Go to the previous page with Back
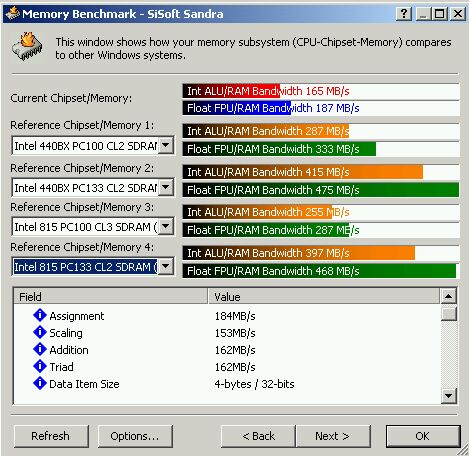Image resolution: width=469 pixels, height=456 pixels. click(x=258, y=436)
